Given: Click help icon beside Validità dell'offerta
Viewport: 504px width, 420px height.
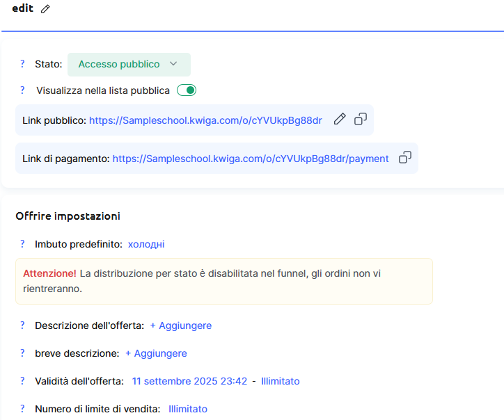Looking at the screenshot, I should pyautogui.click(x=22, y=381).
